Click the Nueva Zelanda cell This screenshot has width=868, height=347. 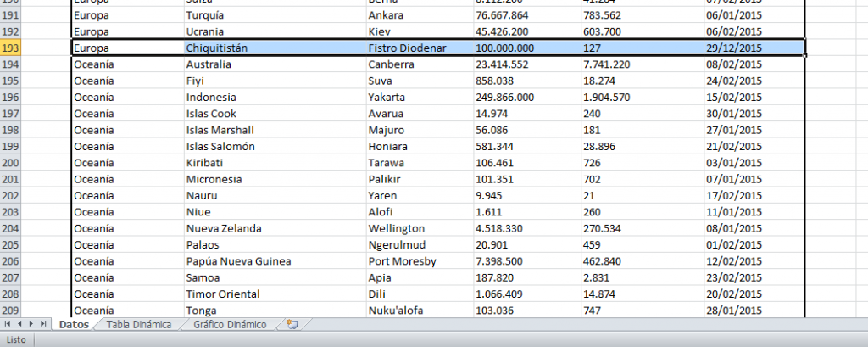275,228
